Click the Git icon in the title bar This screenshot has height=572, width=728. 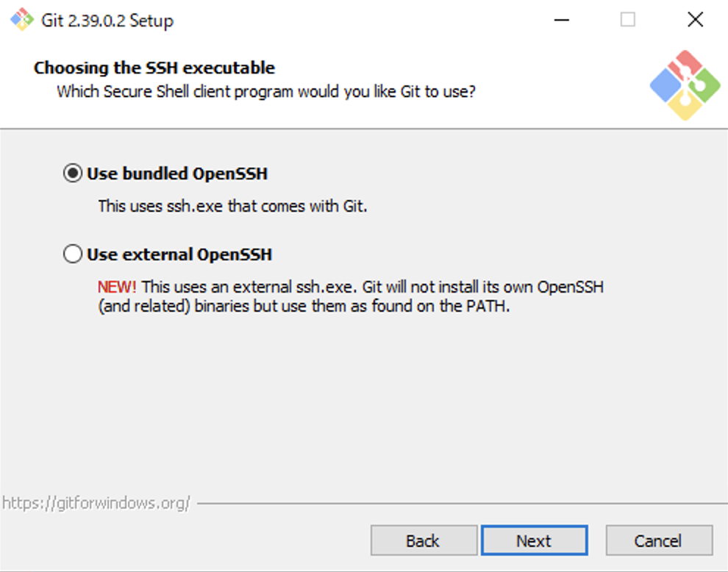coord(22,20)
